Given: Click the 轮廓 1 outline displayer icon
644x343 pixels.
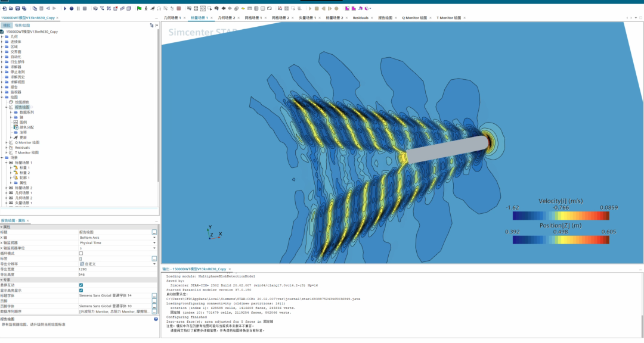Looking at the screenshot, I should click(16, 177).
